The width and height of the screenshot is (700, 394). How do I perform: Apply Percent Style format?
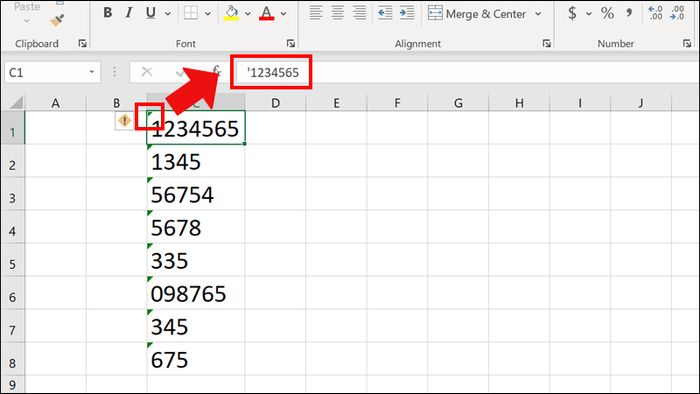pos(607,13)
